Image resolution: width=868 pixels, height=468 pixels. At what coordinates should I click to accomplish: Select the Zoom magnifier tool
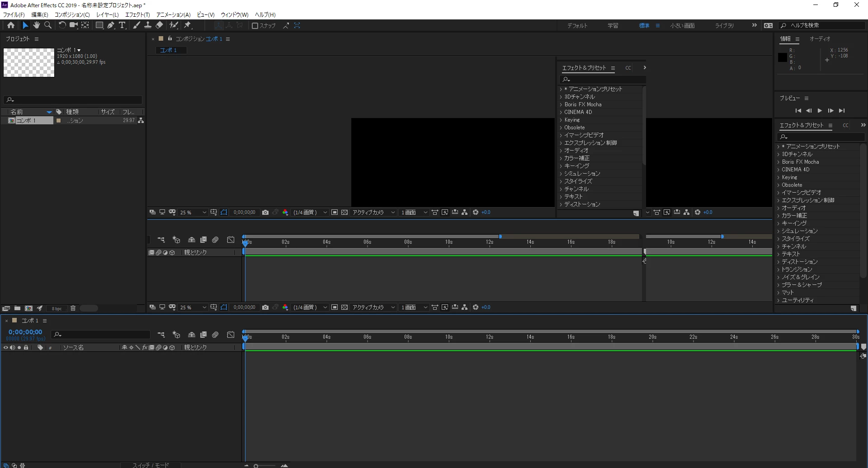[48, 25]
